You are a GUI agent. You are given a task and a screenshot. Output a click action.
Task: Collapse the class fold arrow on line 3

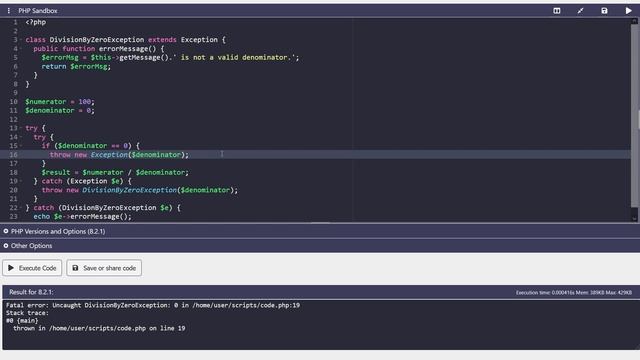point(21,40)
